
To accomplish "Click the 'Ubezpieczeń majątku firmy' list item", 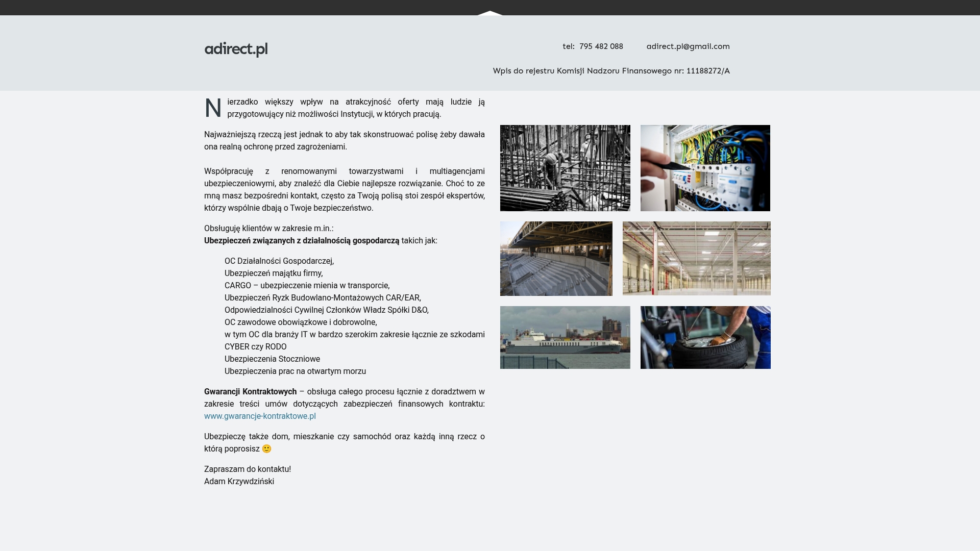I will (274, 273).
